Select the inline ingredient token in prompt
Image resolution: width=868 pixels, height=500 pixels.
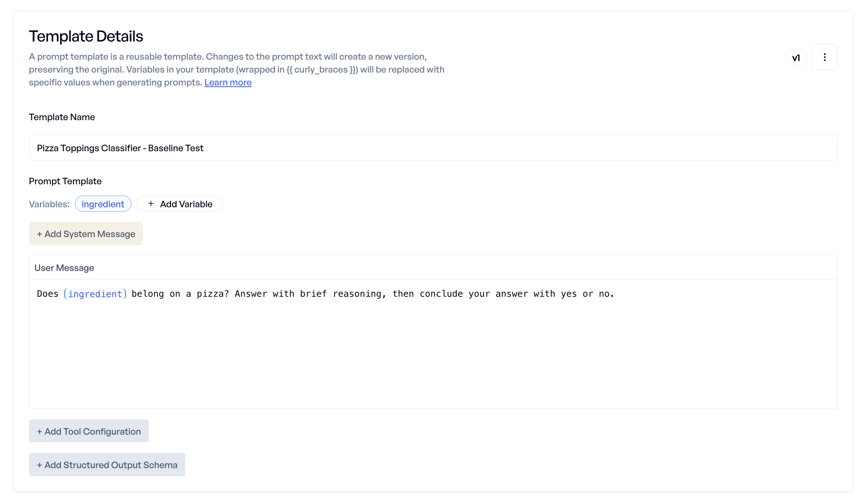coord(95,294)
